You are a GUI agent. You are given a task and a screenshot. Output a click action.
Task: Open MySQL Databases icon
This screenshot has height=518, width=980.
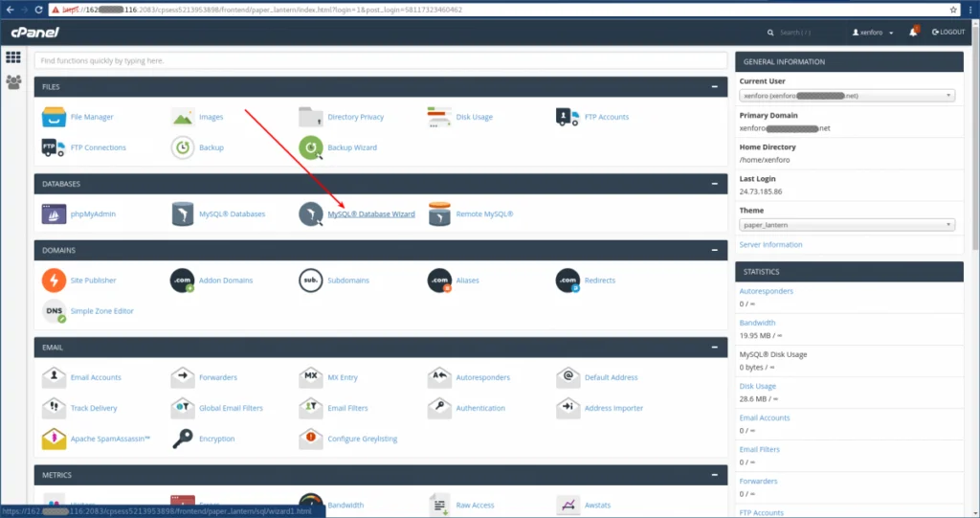click(183, 214)
